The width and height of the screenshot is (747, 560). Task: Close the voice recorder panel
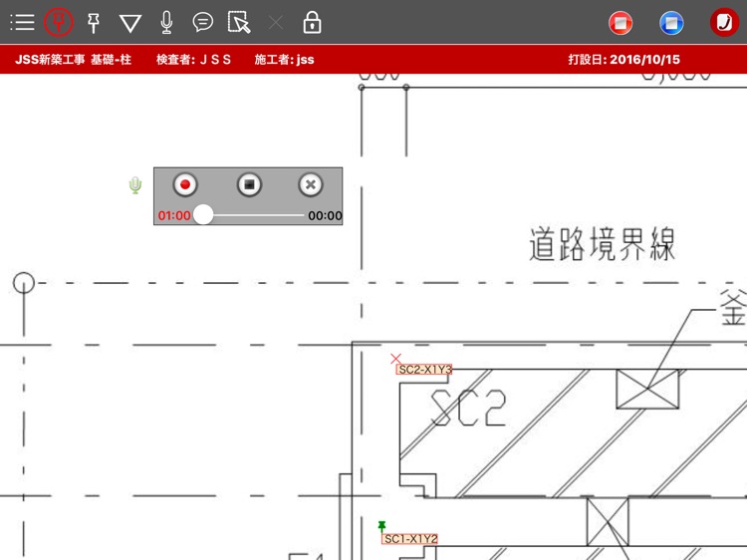[311, 184]
